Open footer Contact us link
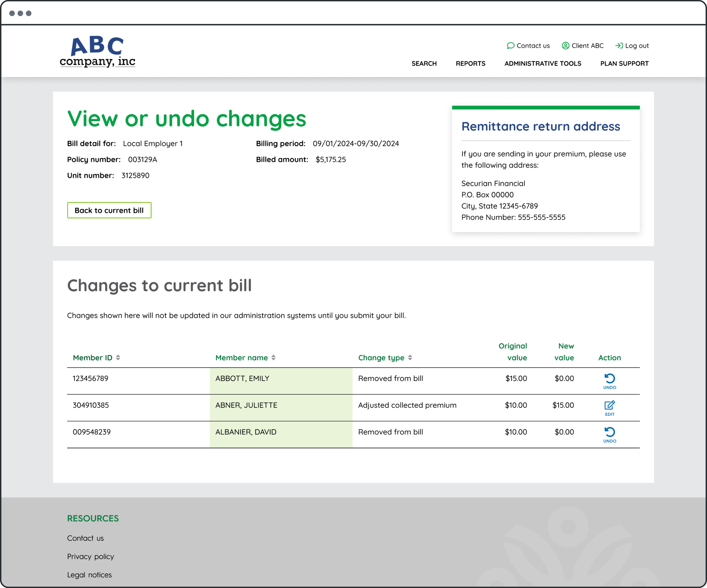This screenshot has height=588, width=707. pyautogui.click(x=85, y=538)
